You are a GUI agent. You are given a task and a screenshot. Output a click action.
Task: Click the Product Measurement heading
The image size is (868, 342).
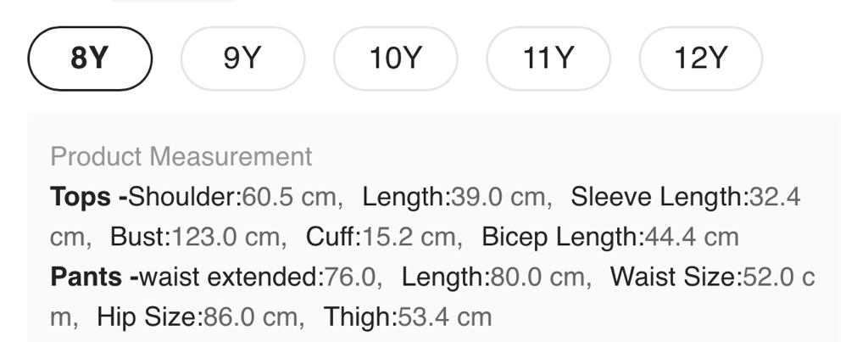click(x=181, y=157)
